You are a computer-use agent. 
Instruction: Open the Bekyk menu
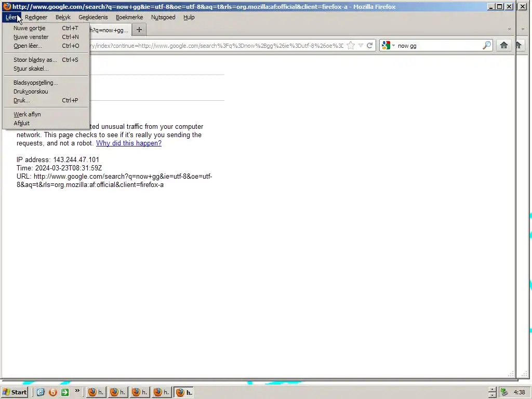tap(63, 17)
